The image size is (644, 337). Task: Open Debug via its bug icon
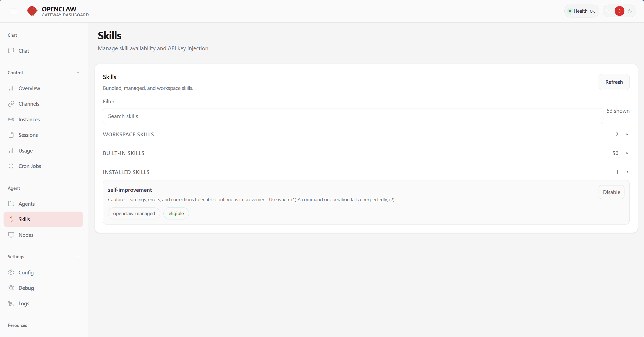coord(11,288)
